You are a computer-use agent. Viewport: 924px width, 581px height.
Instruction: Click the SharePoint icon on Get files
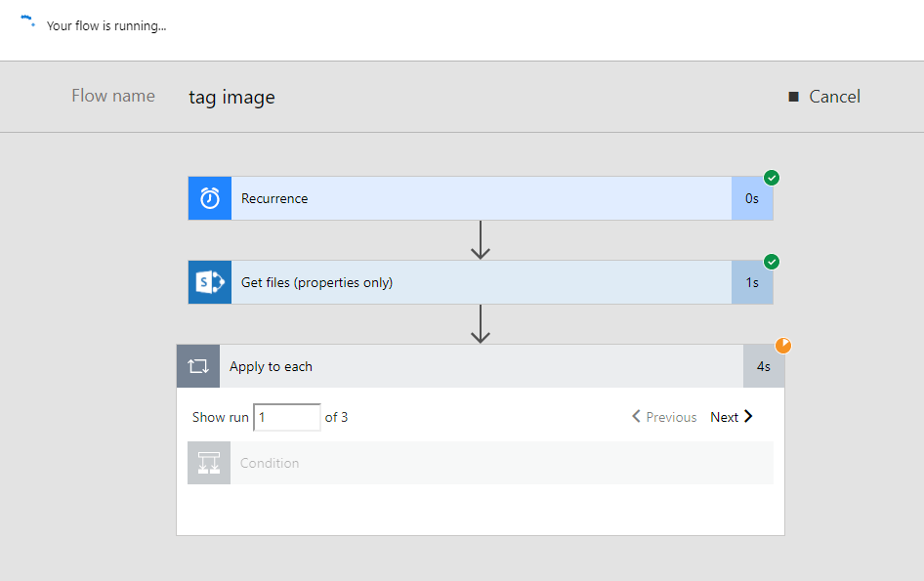210,282
